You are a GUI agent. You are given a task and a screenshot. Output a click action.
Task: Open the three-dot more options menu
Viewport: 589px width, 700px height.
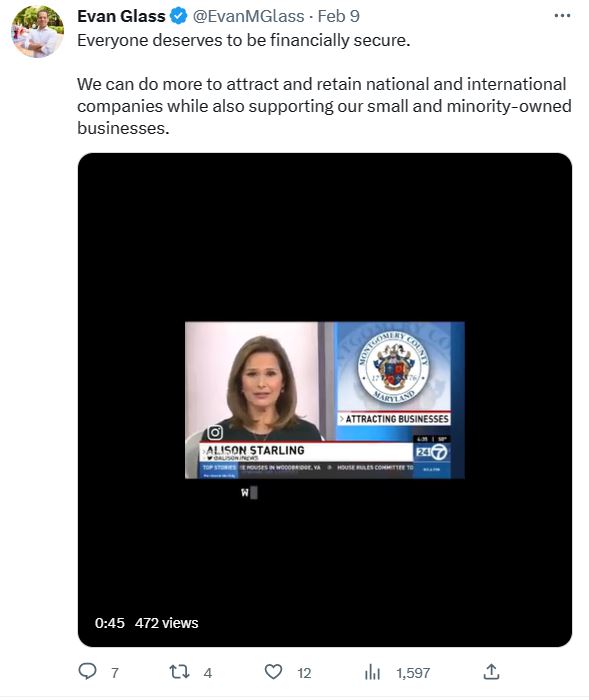562,16
